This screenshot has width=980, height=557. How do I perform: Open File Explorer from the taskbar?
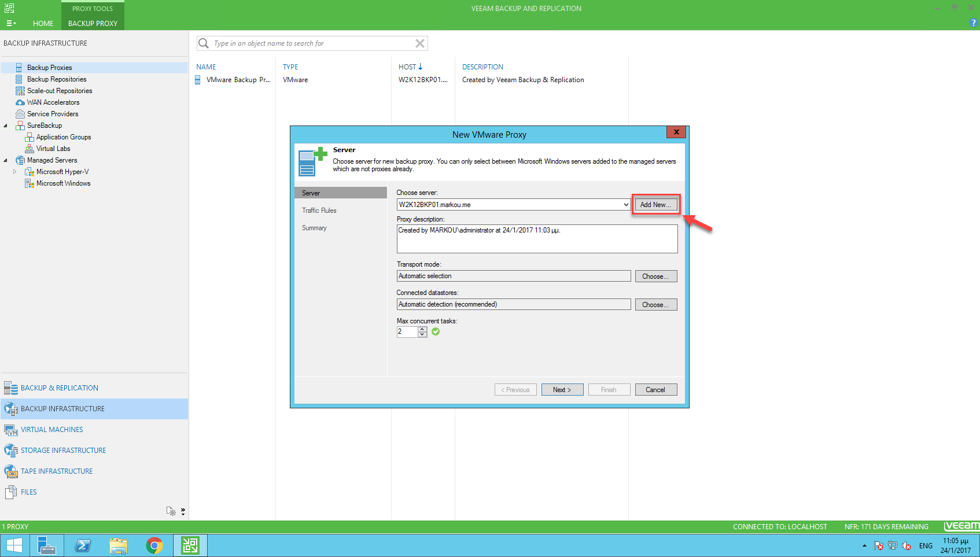click(x=119, y=545)
